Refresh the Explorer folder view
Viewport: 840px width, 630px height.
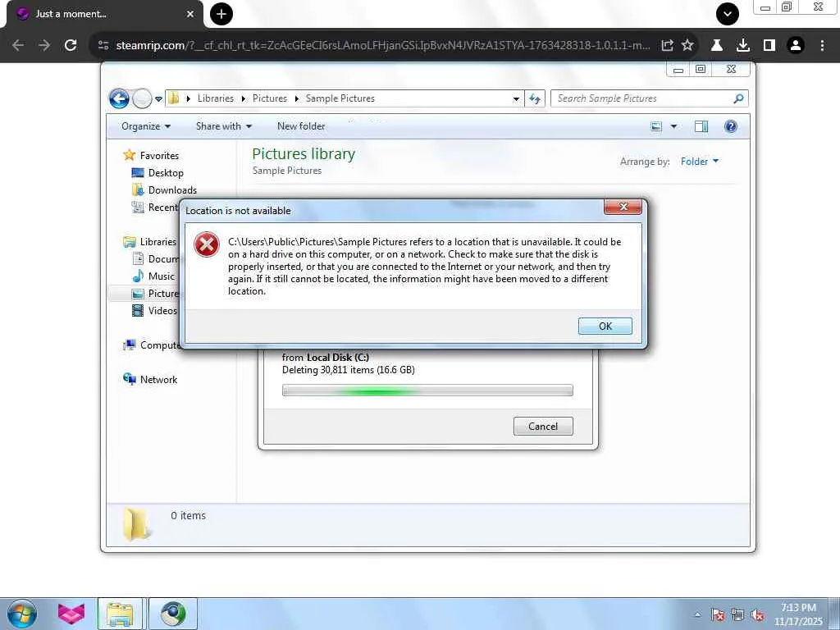point(535,98)
